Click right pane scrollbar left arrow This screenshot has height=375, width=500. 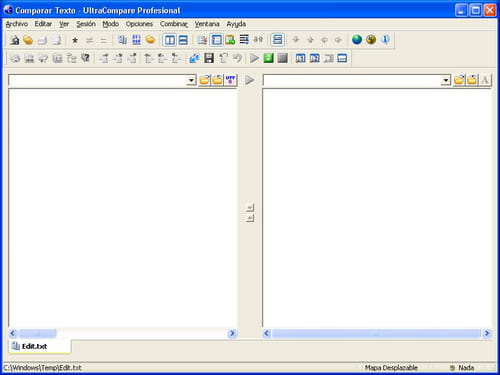coord(267,333)
